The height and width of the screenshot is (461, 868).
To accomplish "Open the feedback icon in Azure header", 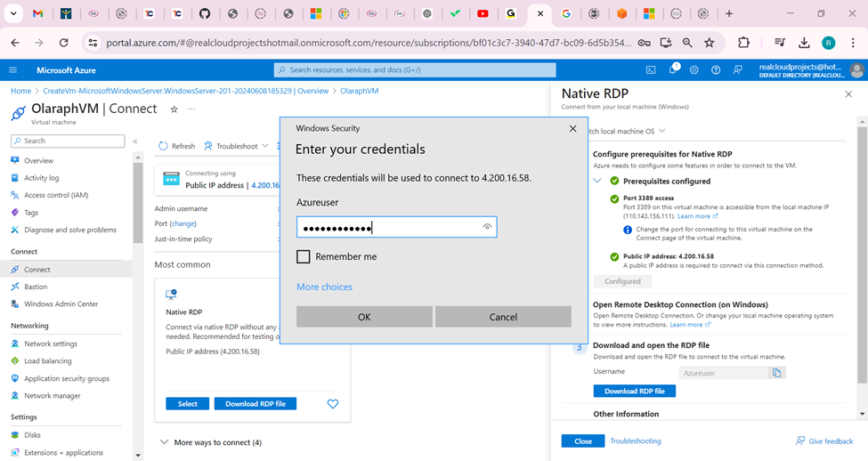I will click(737, 70).
